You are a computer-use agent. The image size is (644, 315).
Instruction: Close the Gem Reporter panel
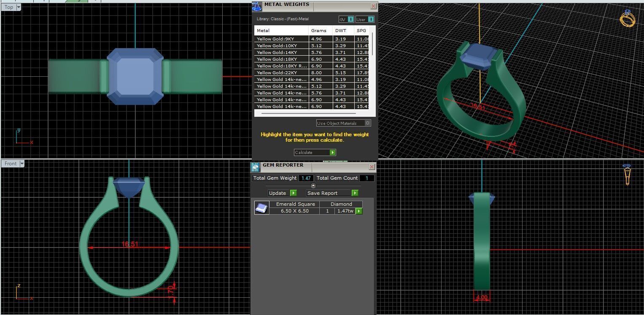click(x=372, y=167)
